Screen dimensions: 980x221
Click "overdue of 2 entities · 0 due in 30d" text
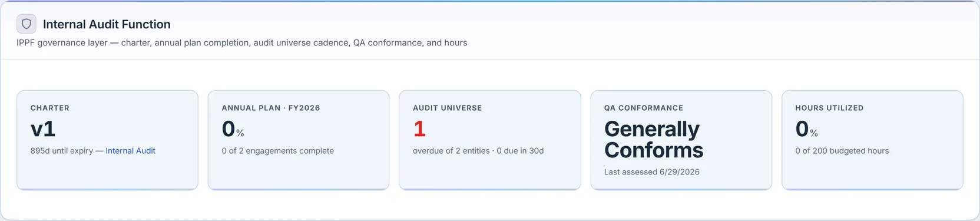(x=478, y=151)
